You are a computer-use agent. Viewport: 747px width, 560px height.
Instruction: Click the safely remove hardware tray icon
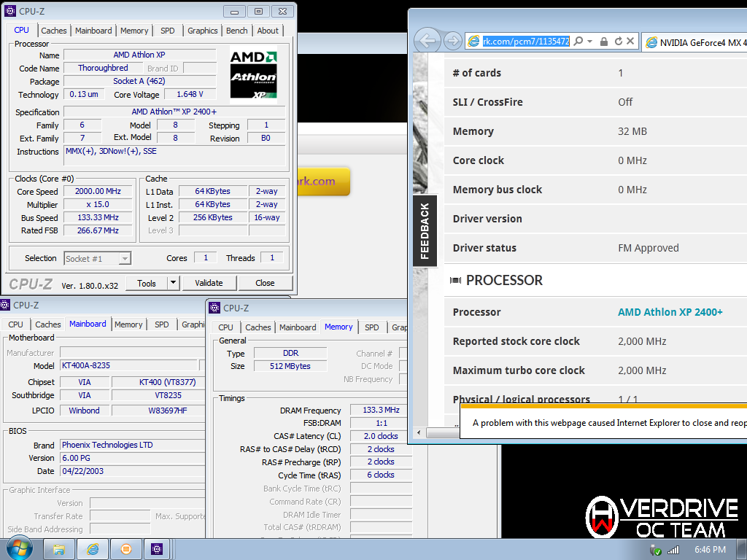point(656,550)
